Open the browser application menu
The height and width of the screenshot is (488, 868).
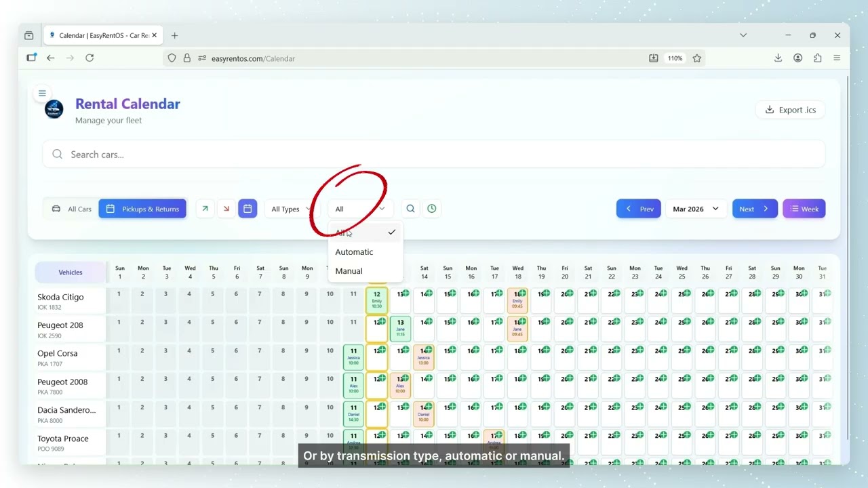coord(837,58)
